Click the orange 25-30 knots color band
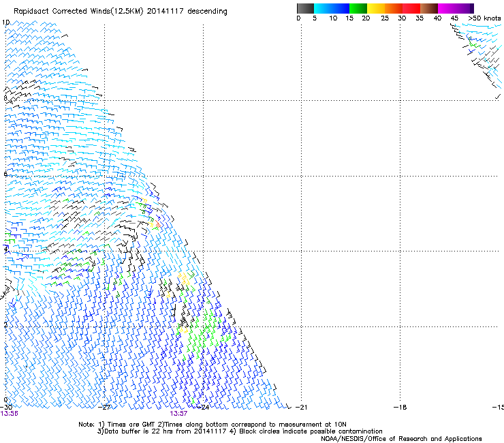Screen dimensions: 504x443 coord(394,8)
